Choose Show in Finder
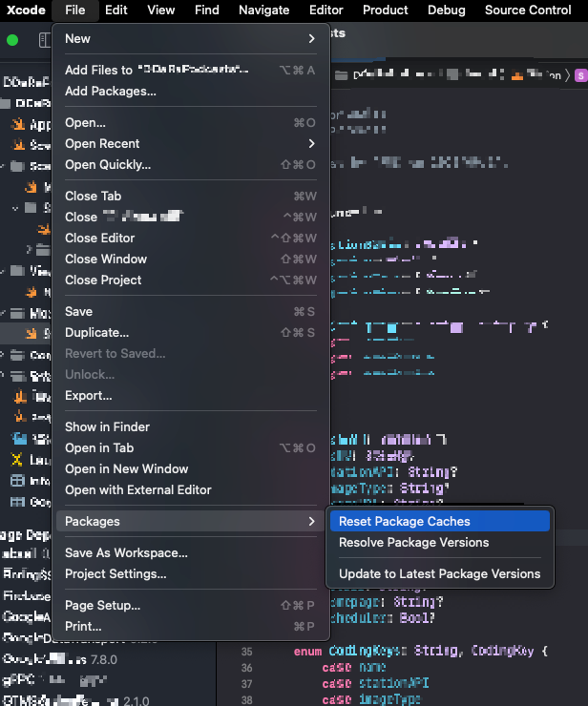This screenshot has width=588, height=706. (x=191, y=426)
